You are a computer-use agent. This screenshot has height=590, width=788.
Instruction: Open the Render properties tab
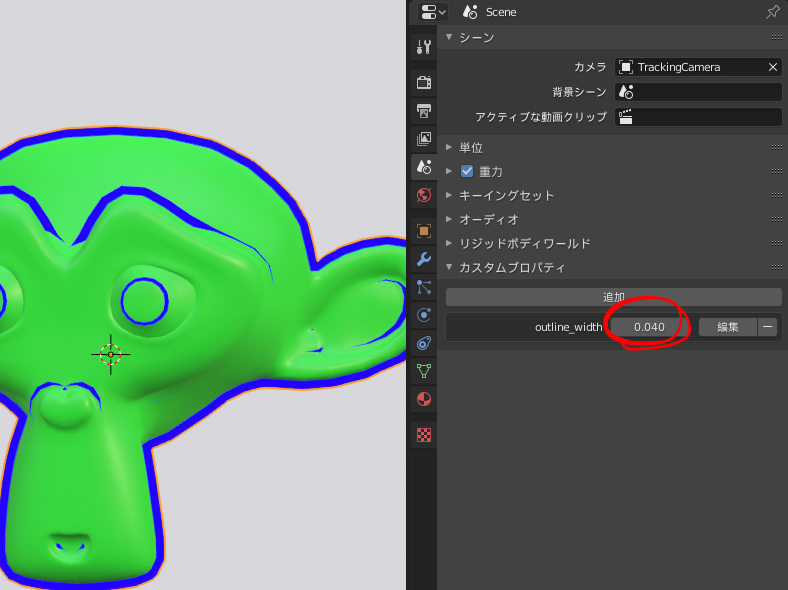click(x=424, y=82)
